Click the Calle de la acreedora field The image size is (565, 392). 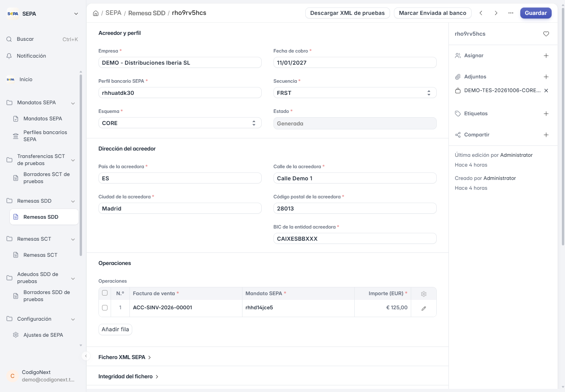(x=355, y=178)
